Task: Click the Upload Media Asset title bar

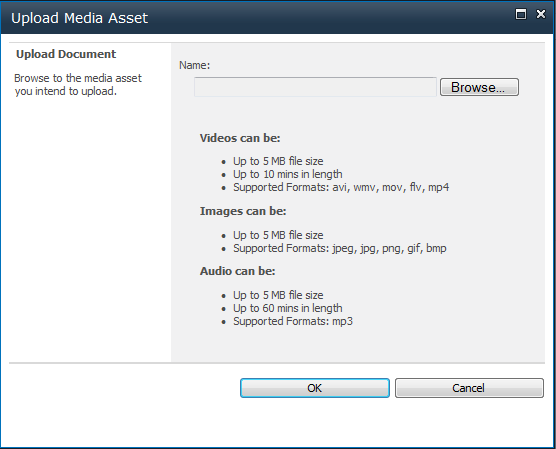Action: [277, 18]
